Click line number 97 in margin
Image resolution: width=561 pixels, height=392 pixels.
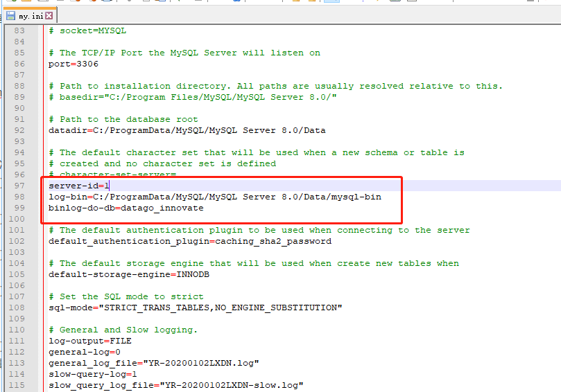pos(19,186)
